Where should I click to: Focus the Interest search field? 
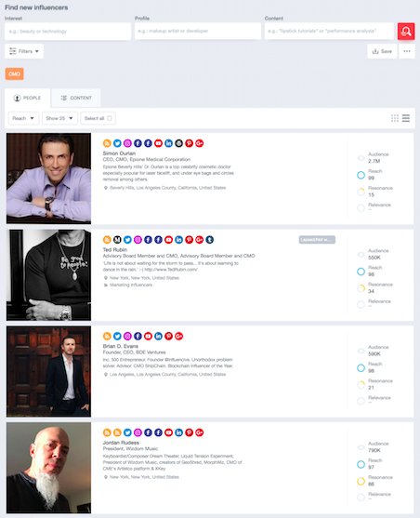tap(68, 31)
